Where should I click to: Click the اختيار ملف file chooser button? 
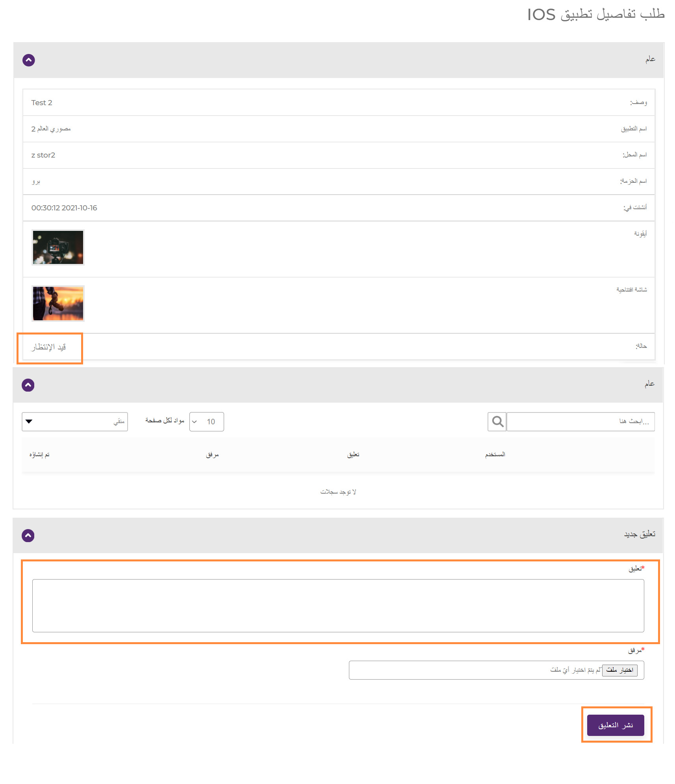[620, 670]
